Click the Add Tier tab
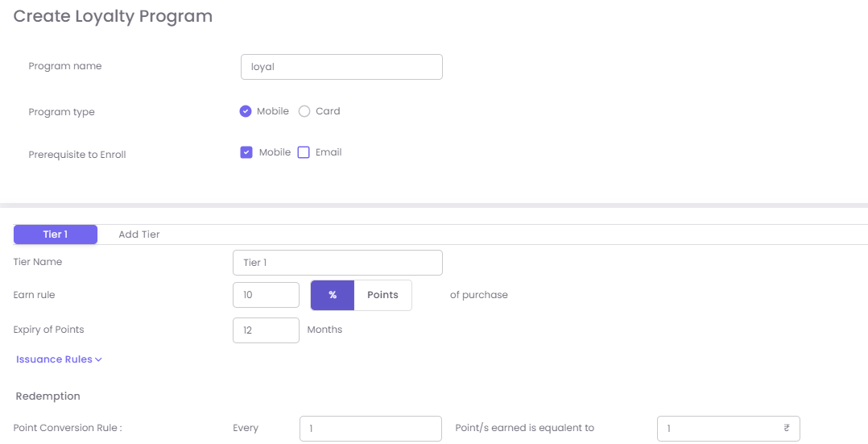Image resolution: width=868 pixels, height=444 pixels. click(x=139, y=234)
